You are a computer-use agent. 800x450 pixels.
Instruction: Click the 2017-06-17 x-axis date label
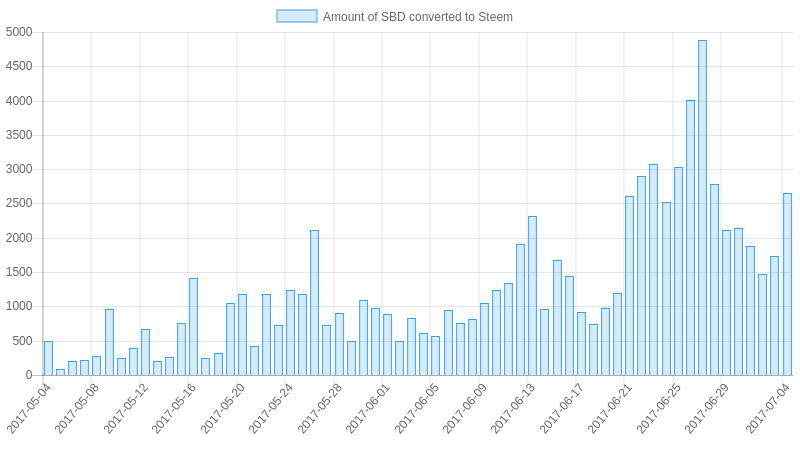(x=562, y=409)
